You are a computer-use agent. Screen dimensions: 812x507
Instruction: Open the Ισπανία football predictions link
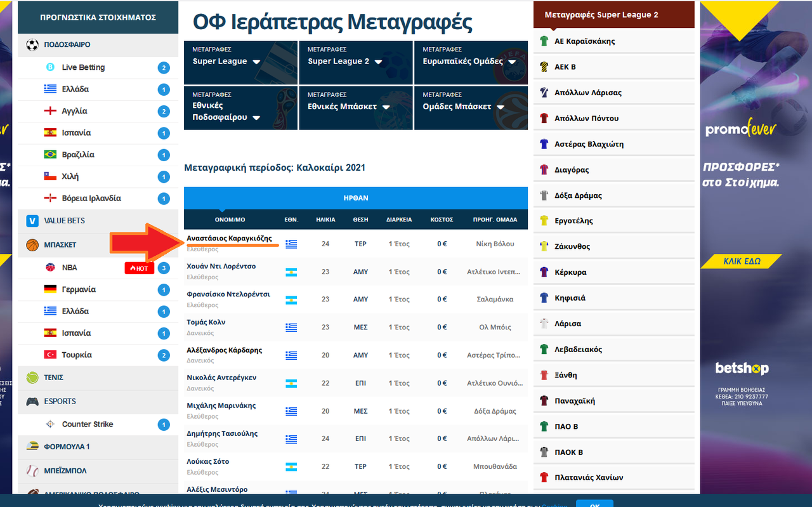76,133
